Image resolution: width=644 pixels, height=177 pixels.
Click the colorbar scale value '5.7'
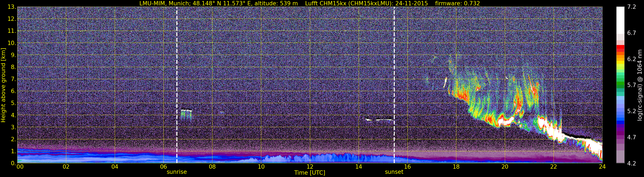(x=632, y=85)
